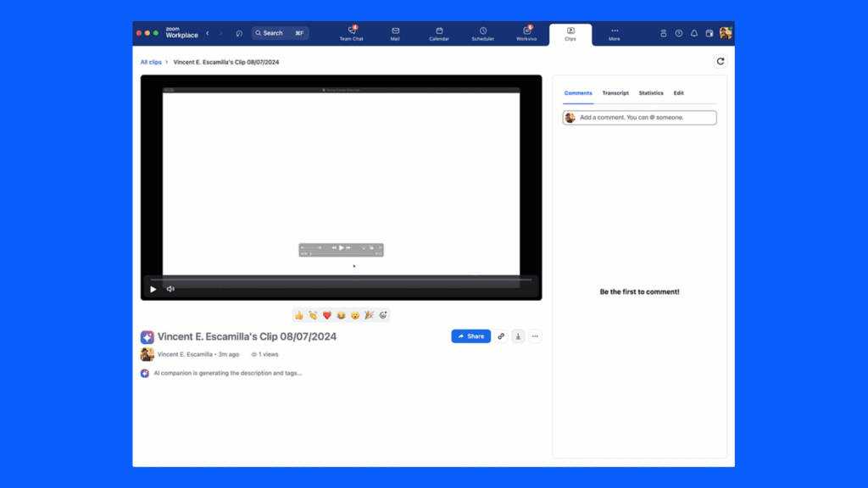Switch to the Comments tab
The height and width of the screenshot is (488, 868).
coord(578,93)
